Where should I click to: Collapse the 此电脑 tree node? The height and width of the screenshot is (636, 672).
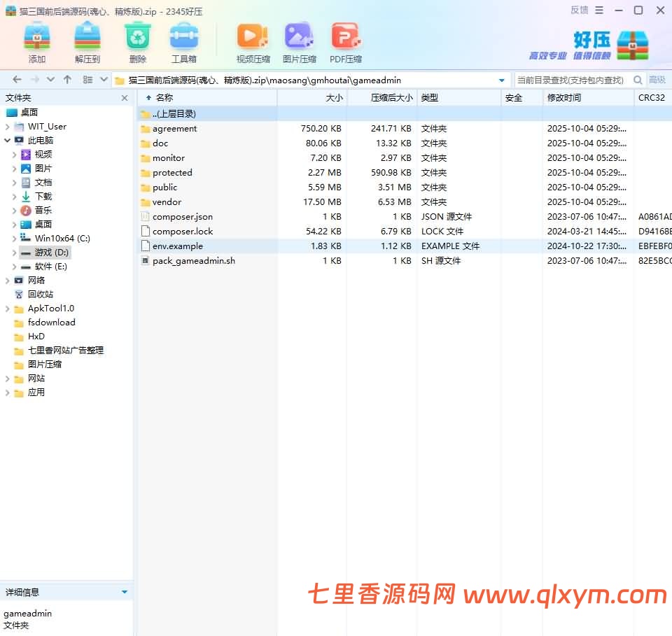click(x=7, y=140)
